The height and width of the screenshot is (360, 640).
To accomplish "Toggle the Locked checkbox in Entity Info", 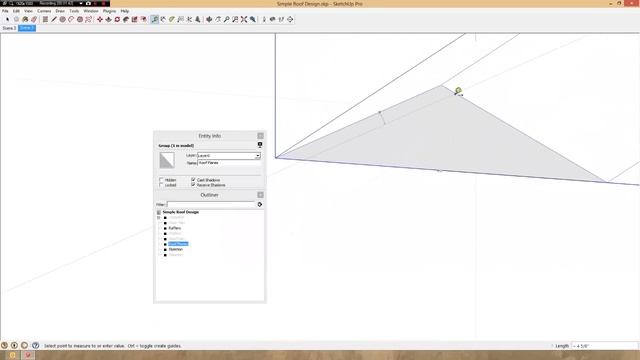I will [x=161, y=185].
